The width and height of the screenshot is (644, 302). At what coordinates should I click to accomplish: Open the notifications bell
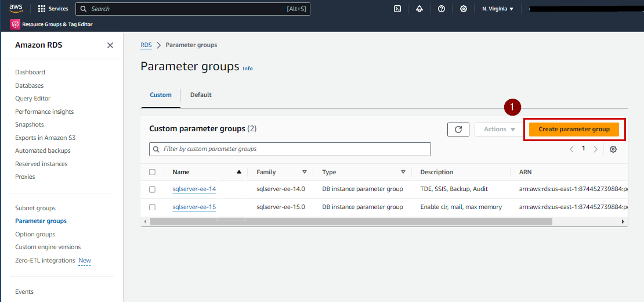point(419,9)
